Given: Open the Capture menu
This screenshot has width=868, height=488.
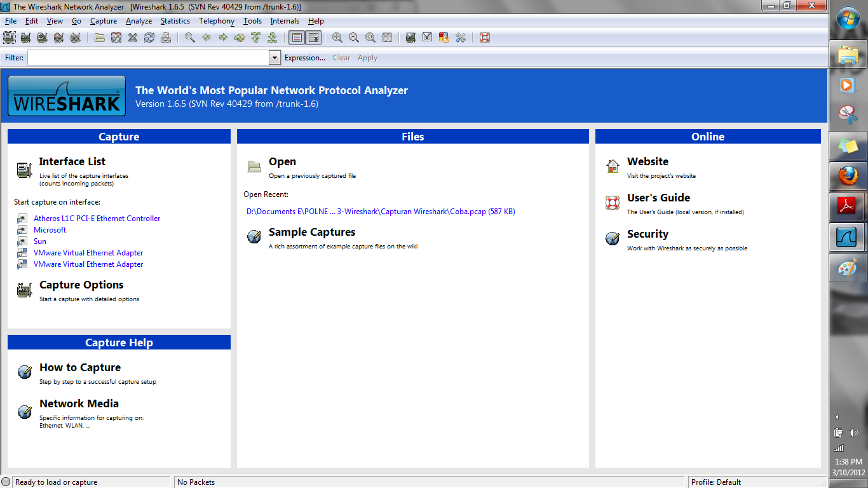Looking at the screenshot, I should pos(103,20).
